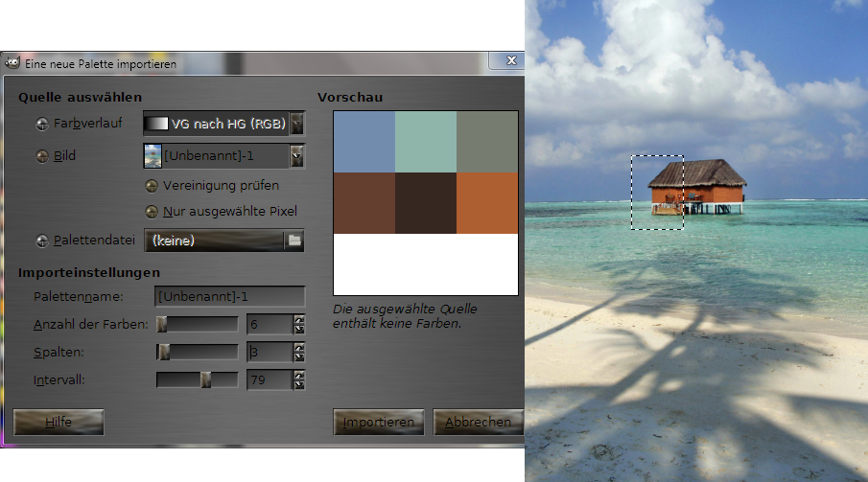Viewport: 868px width, 482px height.
Task: Click the orange preview swatch
Action: (487, 202)
